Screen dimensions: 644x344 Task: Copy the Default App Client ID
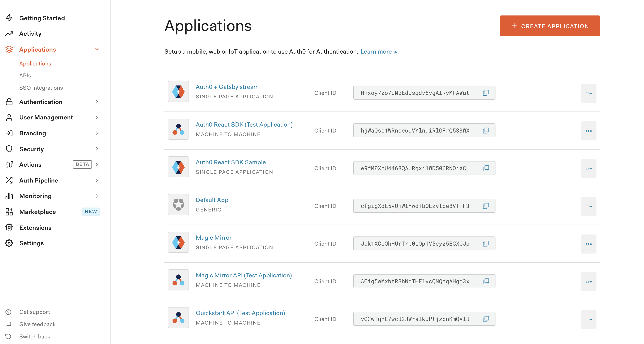click(x=486, y=206)
